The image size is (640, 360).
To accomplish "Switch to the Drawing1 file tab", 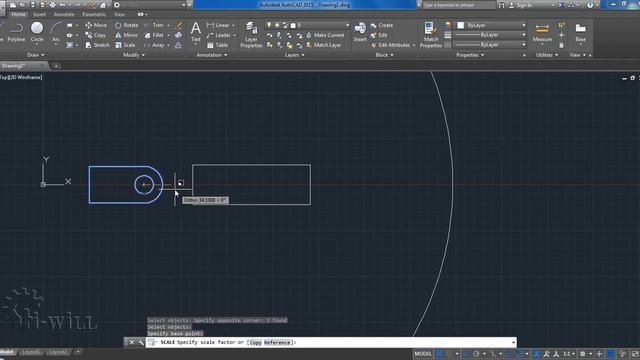I will click(x=13, y=66).
